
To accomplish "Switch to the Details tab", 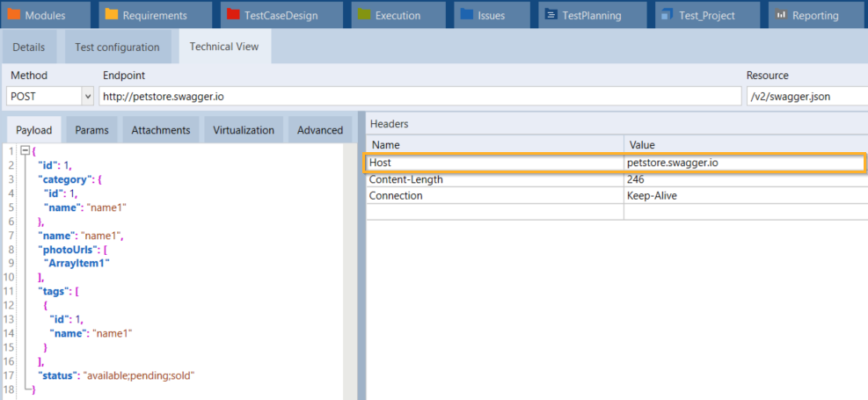I will (29, 47).
